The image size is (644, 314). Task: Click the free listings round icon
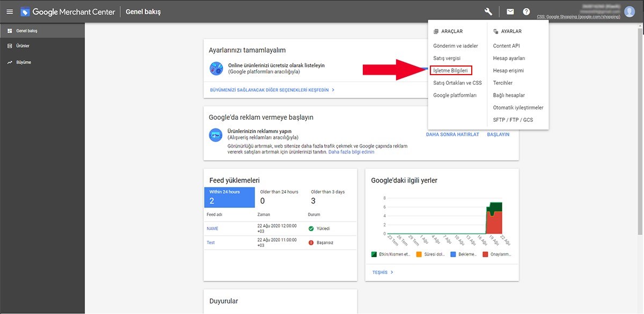[216, 68]
